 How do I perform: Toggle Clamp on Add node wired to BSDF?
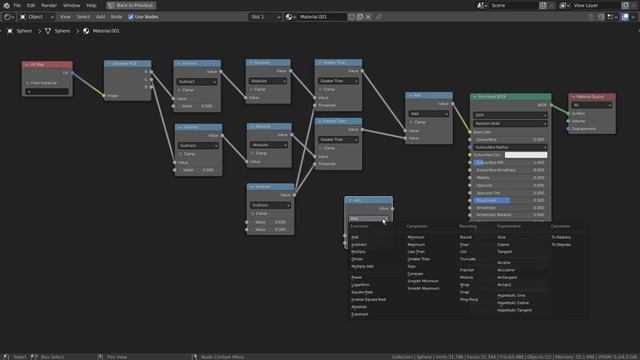(411, 122)
